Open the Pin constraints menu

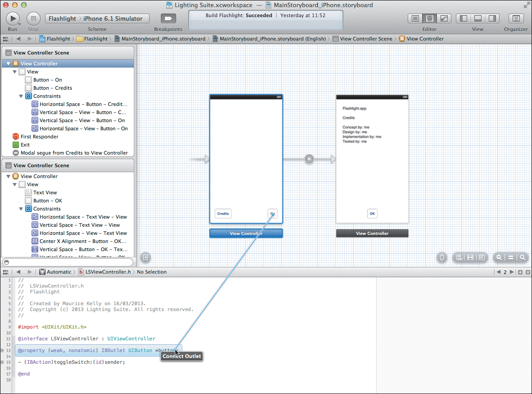pyautogui.click(x=470, y=257)
